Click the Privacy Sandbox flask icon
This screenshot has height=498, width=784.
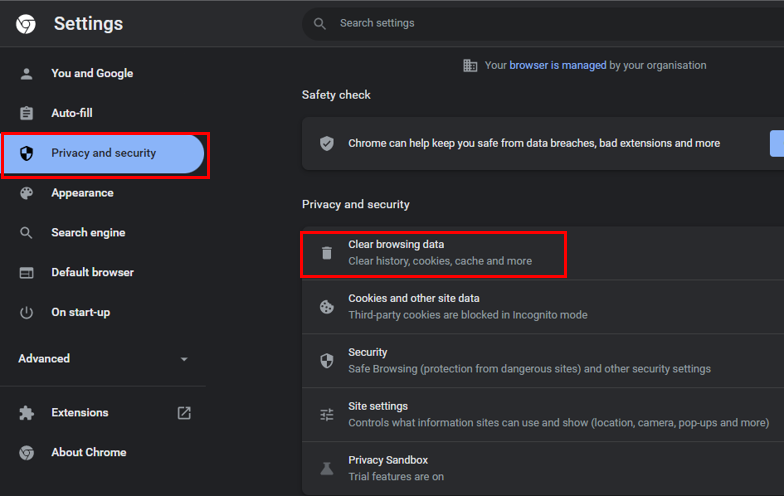(x=326, y=468)
